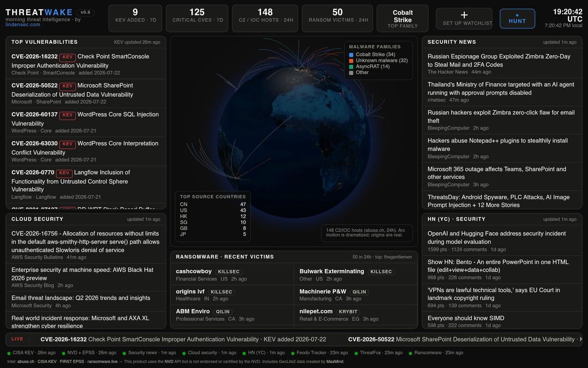Open OpenAI and Hugging Face incident post
The image size is (588, 368).
coord(502,241)
